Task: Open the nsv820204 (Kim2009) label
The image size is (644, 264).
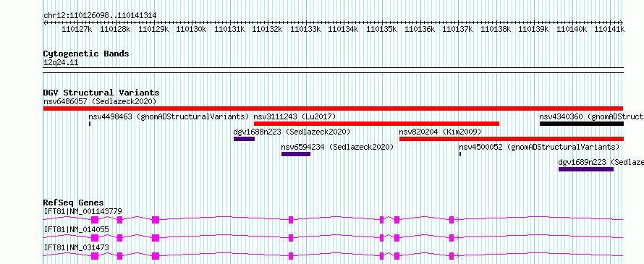Action: [440, 132]
